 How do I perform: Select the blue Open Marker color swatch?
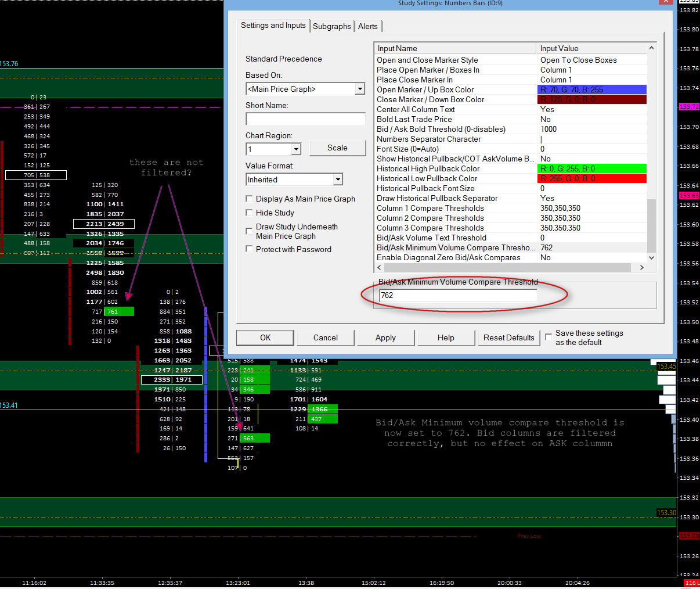[x=591, y=89]
